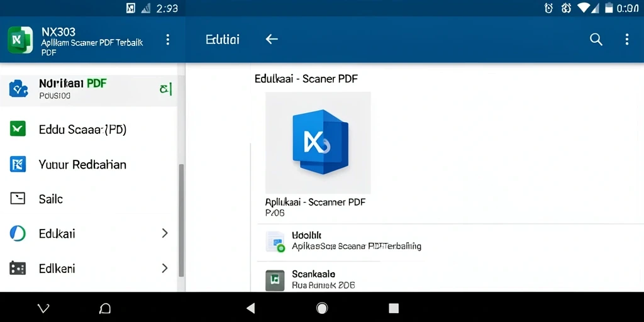The image size is (644, 322).
Task: Open the right header overflow menu
Action: pyautogui.click(x=627, y=40)
